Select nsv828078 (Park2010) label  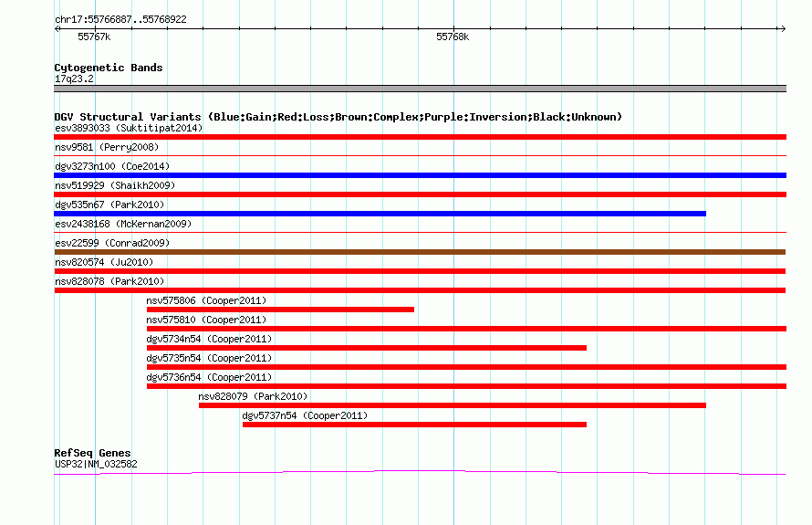click(109, 281)
